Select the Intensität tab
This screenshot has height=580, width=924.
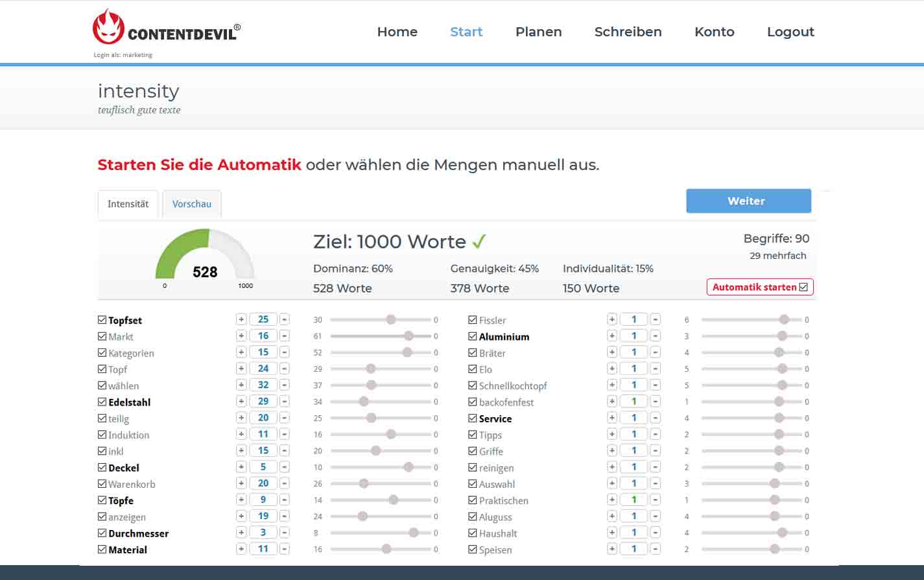click(x=128, y=204)
